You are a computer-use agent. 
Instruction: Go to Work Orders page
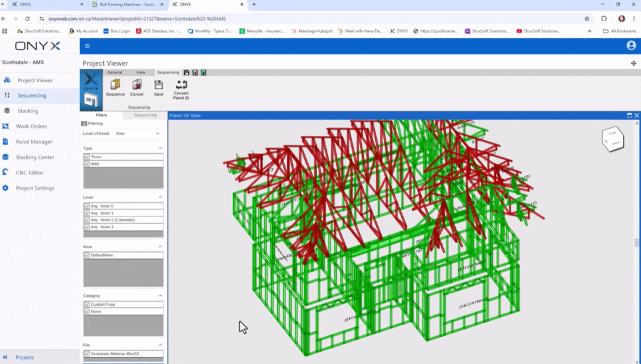click(31, 126)
